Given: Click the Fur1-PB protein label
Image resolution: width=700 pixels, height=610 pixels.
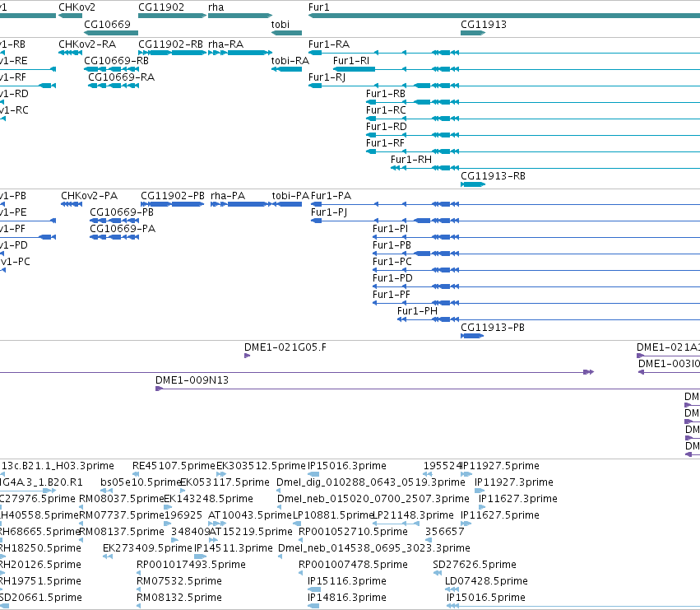Looking at the screenshot, I should [x=392, y=244].
